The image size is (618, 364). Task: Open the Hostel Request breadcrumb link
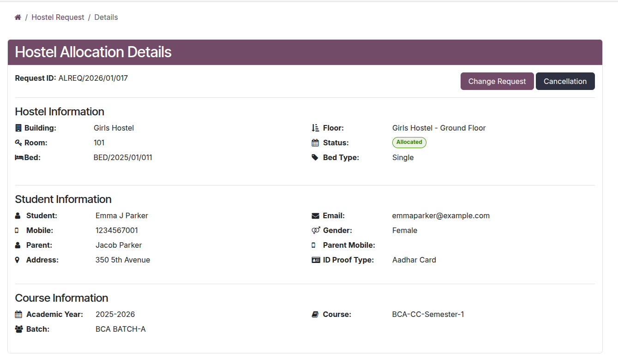click(x=58, y=18)
